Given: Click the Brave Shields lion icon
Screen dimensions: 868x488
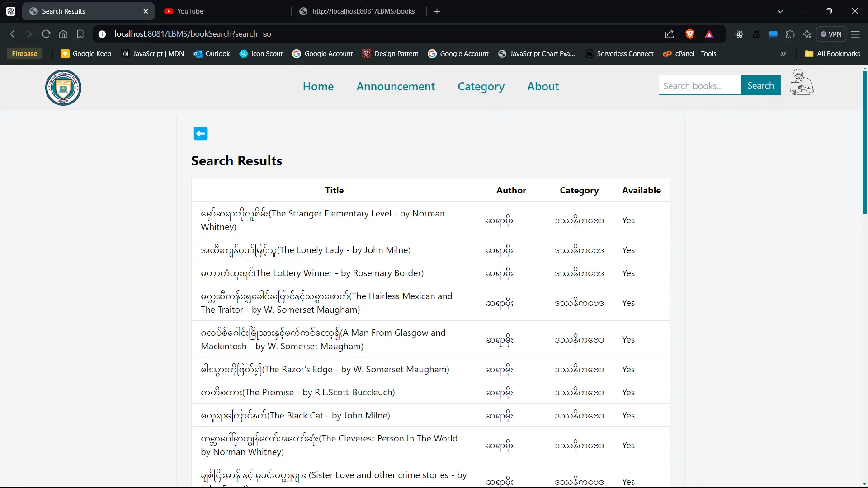Looking at the screenshot, I should (690, 34).
